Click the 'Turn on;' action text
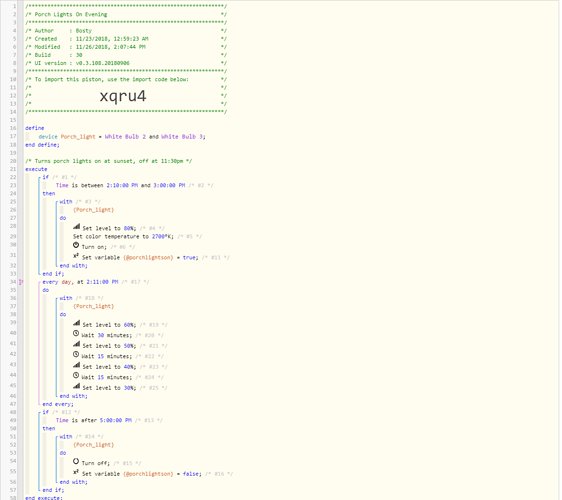This screenshot has height=500, width=562. [94, 247]
